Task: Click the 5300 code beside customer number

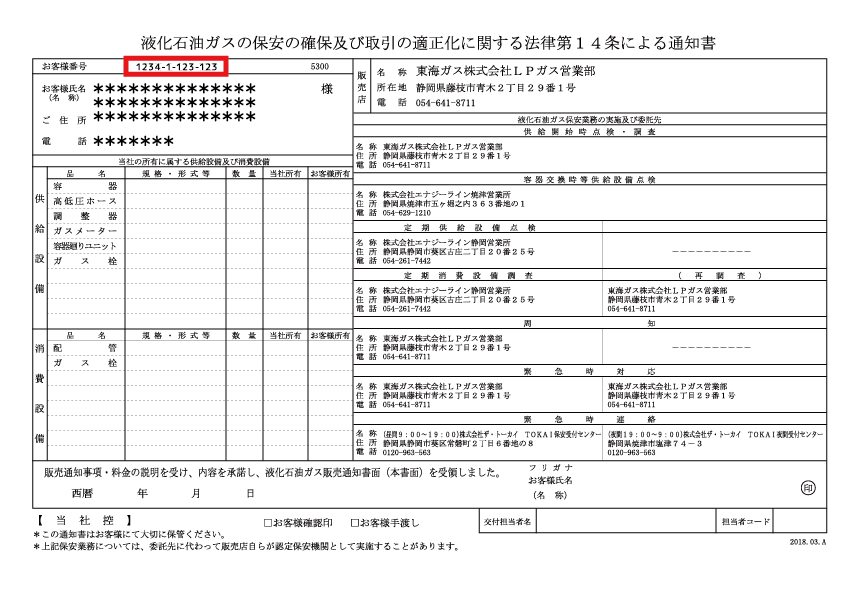Action: (320, 67)
